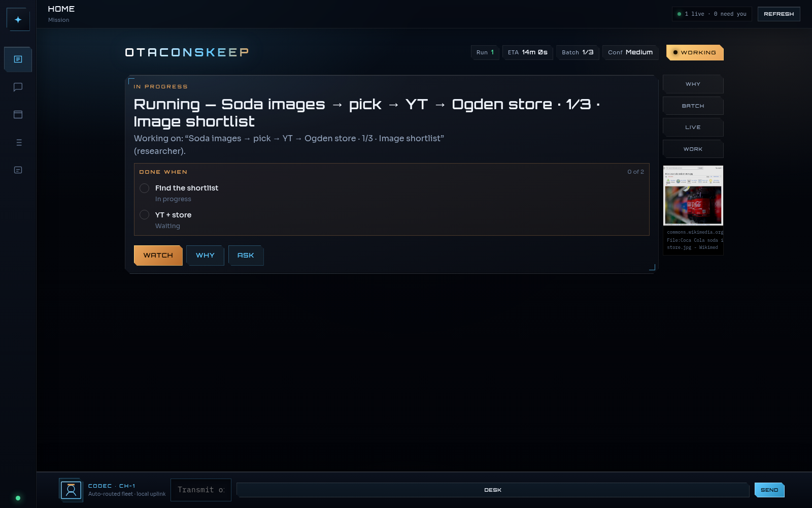The height and width of the screenshot is (508, 812).
Task: Open the chat bubble icon in sidebar
Action: pos(18,87)
